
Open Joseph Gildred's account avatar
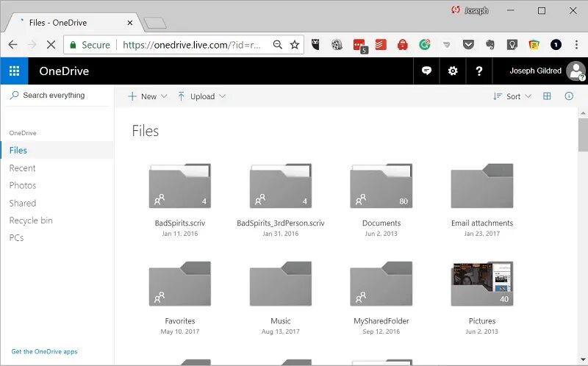click(576, 71)
